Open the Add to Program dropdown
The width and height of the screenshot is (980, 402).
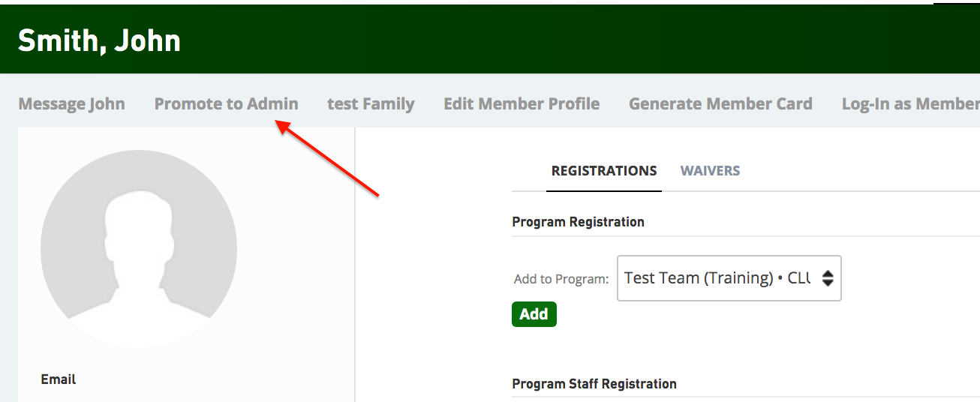click(x=729, y=278)
